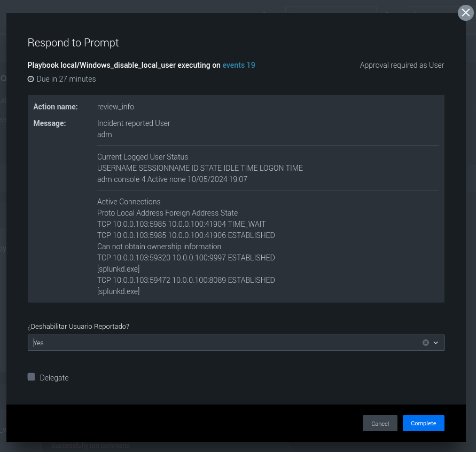Screen dimensions: 476x452
Task: Click the ¿Deshabilitar Usuario Reportado? question label
Action: pyautogui.click(x=78, y=326)
